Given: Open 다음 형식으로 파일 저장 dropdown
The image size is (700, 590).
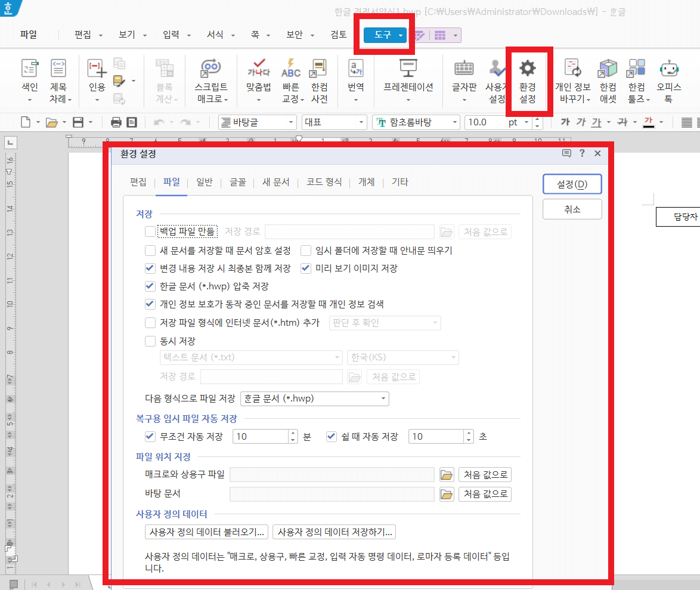Looking at the screenshot, I should point(315,399).
